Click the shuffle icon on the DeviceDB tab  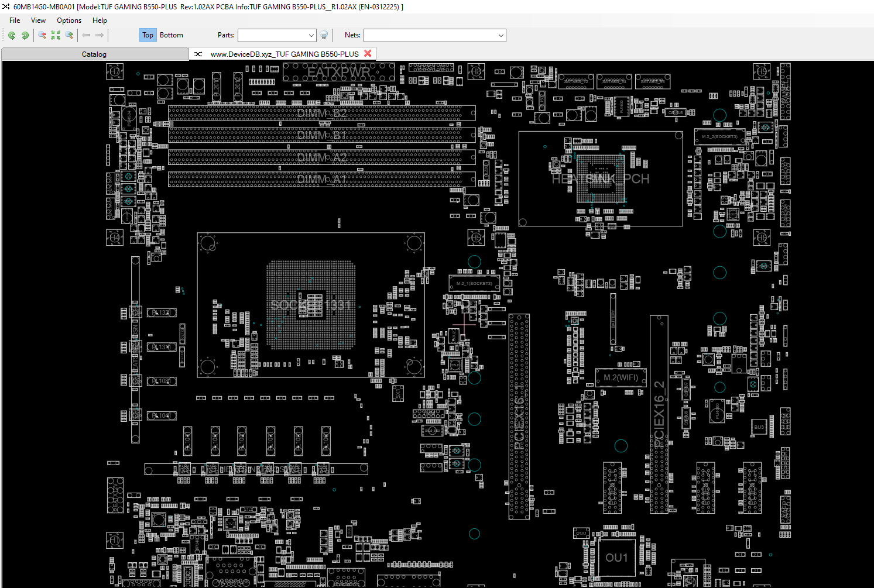[x=198, y=54]
